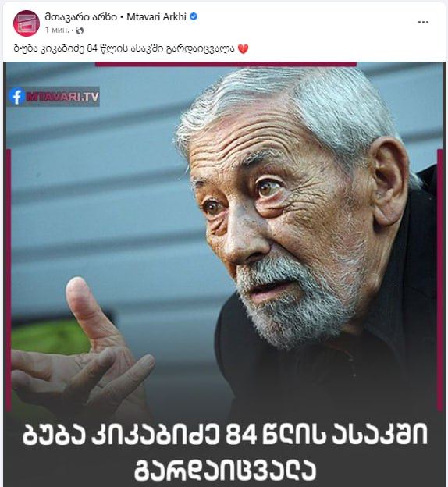Click the maroon bar atop the image
The width and height of the screenshot is (448, 487).
pyautogui.click(x=226, y=64)
